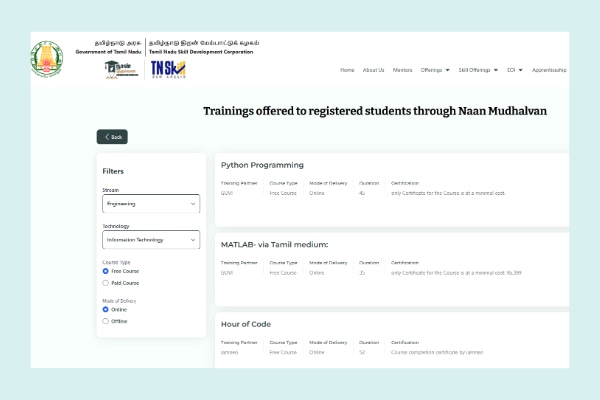The width and height of the screenshot is (600, 400).
Task: Click the Tamil Nadu government emblem logo
Action: tap(47, 59)
